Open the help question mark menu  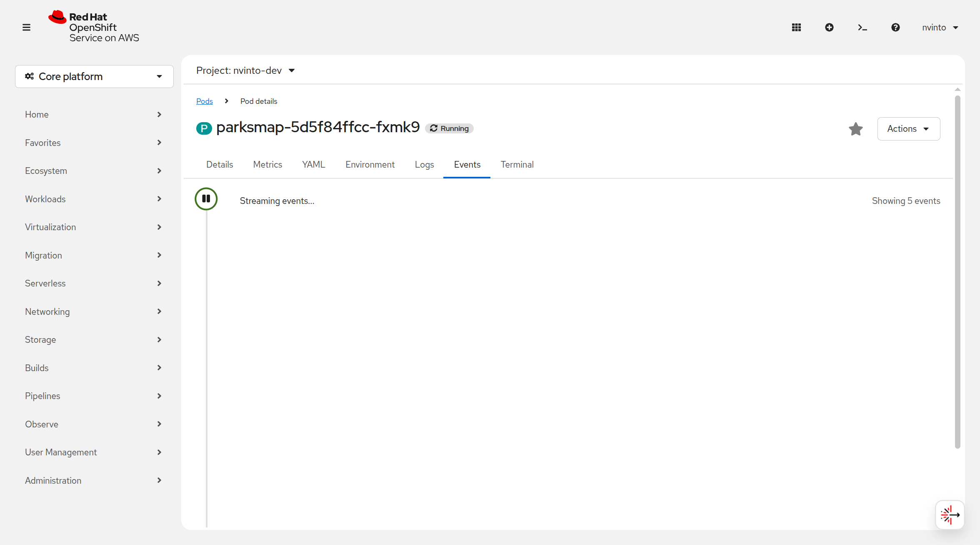pos(895,28)
